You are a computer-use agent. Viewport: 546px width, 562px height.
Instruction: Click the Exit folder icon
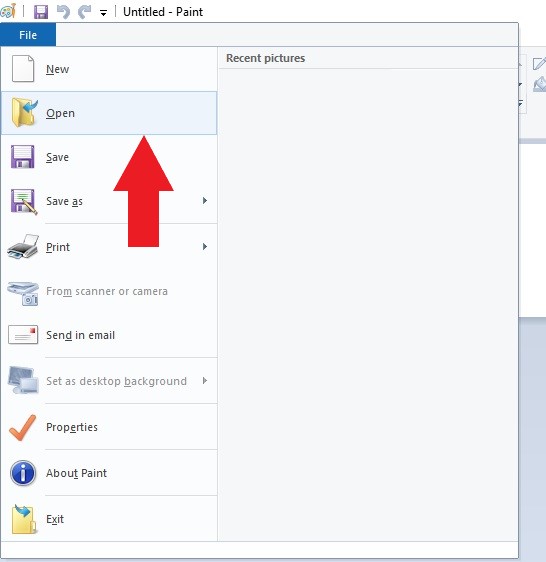(24, 519)
